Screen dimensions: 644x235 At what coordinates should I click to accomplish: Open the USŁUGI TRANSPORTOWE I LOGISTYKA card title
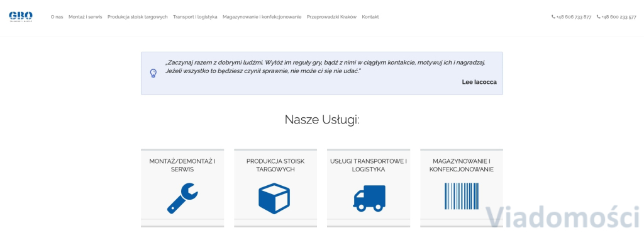point(369,165)
